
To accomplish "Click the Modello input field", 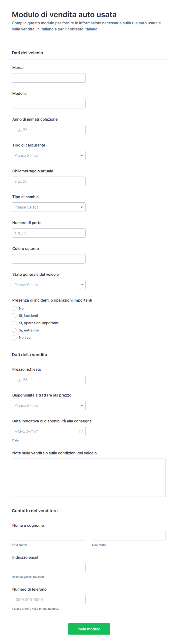I will (49, 103).
